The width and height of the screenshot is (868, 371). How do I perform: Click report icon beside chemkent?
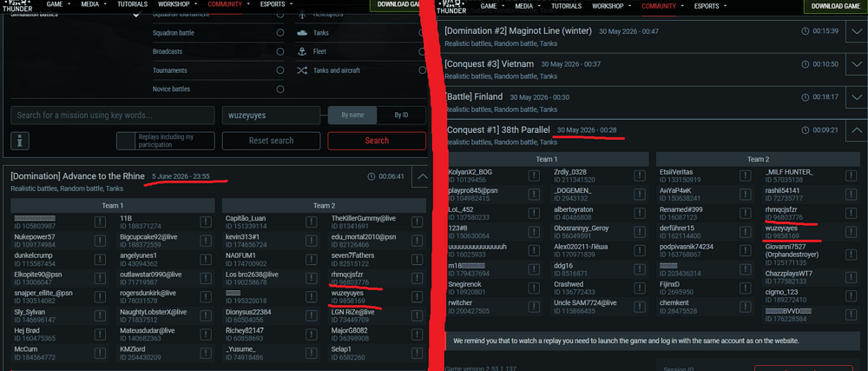745,306
